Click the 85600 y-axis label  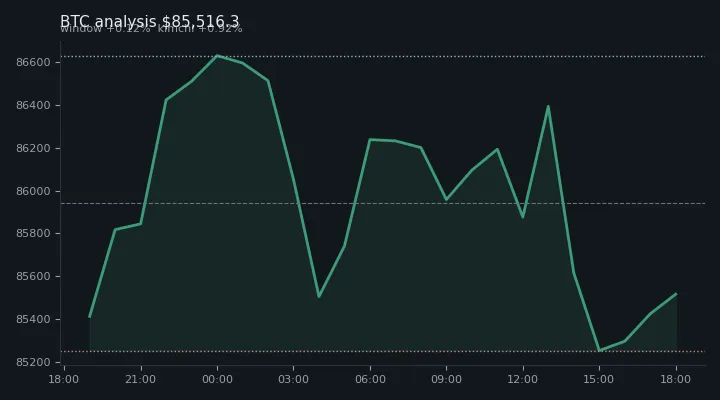33,276
